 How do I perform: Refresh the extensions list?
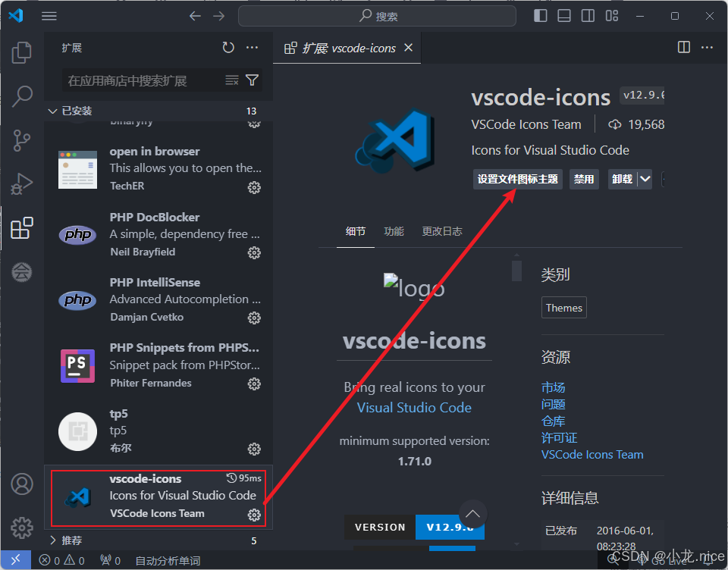click(x=228, y=47)
